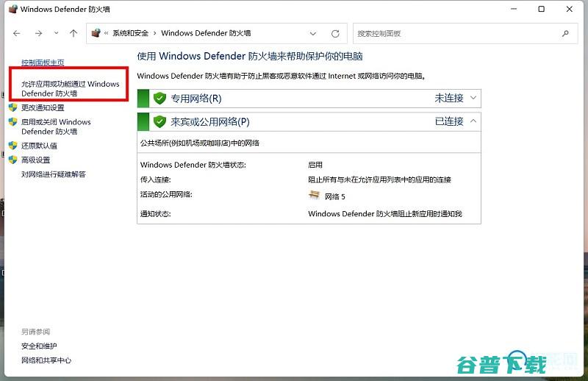The height and width of the screenshot is (381, 588).
Task: Click the 网络 5 bench icon
Action: (315, 195)
